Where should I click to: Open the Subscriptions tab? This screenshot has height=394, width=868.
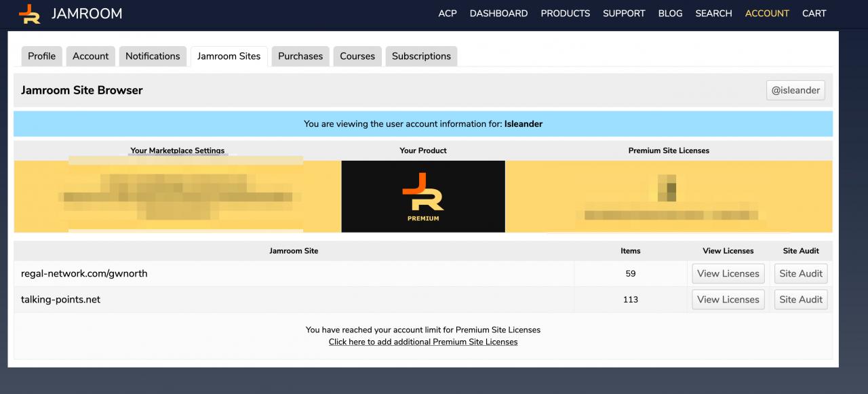(421, 56)
